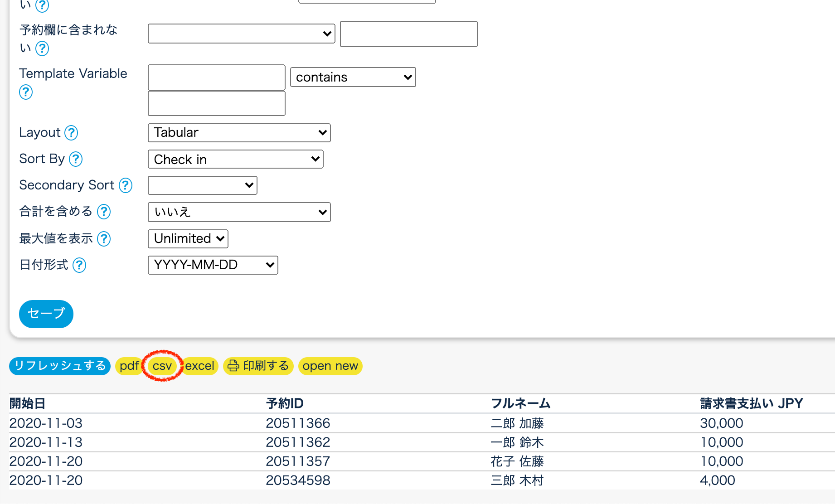Click help icon for 予約欄に含まれない
The image size is (835, 504).
[x=42, y=48]
